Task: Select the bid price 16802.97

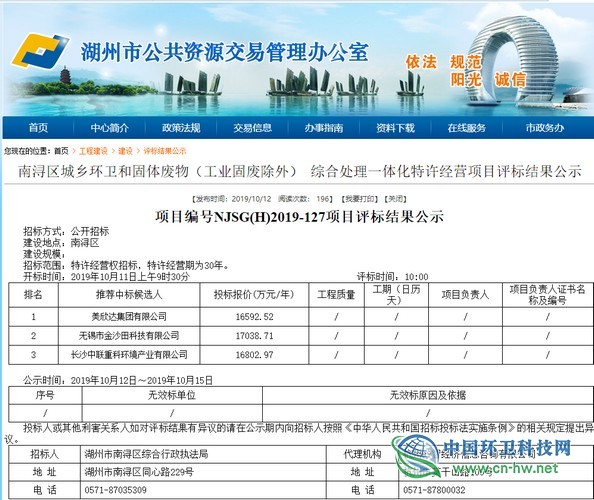Action: (255, 355)
